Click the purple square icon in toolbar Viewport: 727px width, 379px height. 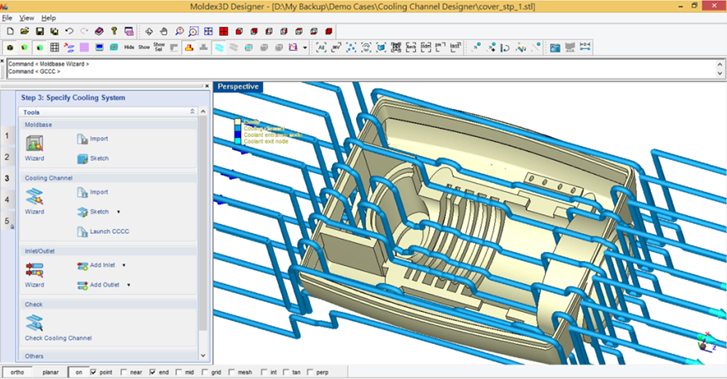pos(84,47)
